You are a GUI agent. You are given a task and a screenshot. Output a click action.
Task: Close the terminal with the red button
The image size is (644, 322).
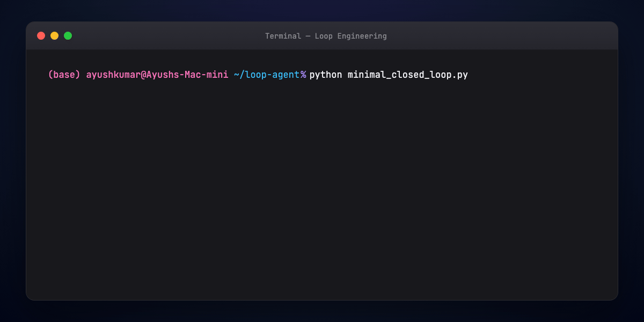(x=41, y=36)
